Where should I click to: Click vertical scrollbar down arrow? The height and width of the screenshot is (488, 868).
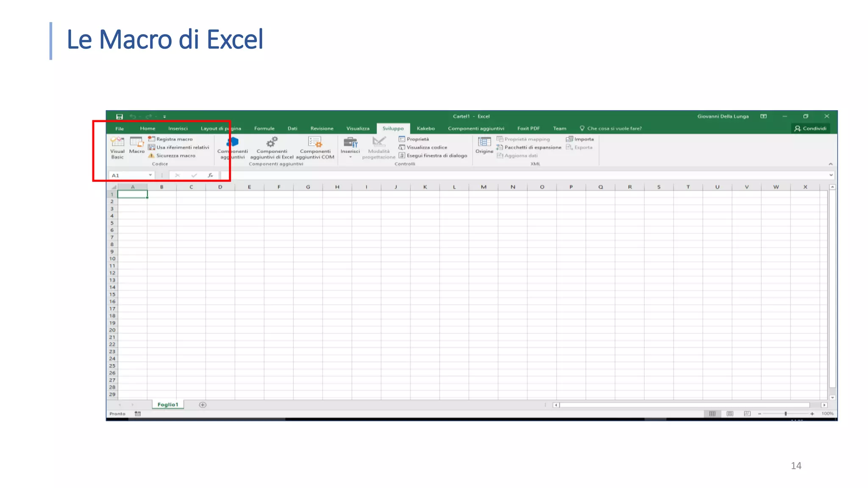point(832,397)
